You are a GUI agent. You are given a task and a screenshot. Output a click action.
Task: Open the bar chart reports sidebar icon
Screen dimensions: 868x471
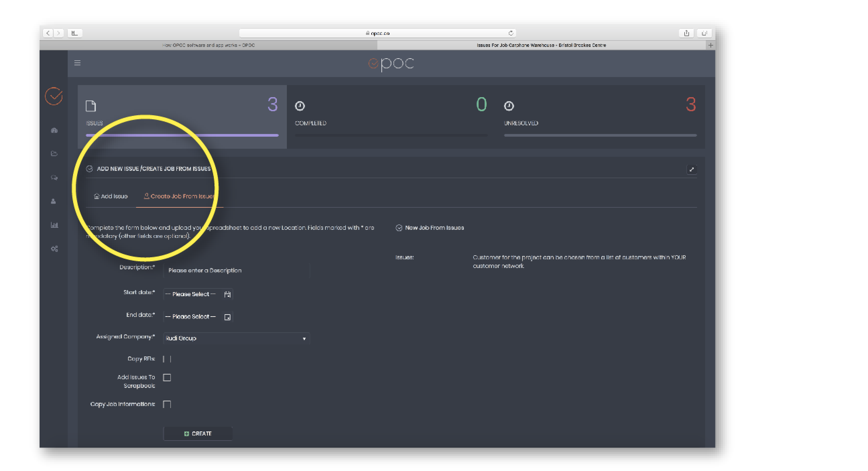[54, 225]
